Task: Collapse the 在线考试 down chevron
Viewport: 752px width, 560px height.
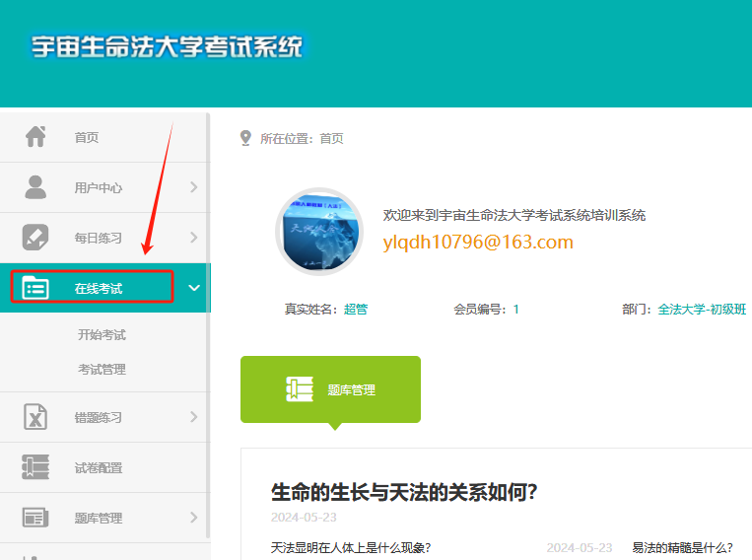Action: (194, 288)
